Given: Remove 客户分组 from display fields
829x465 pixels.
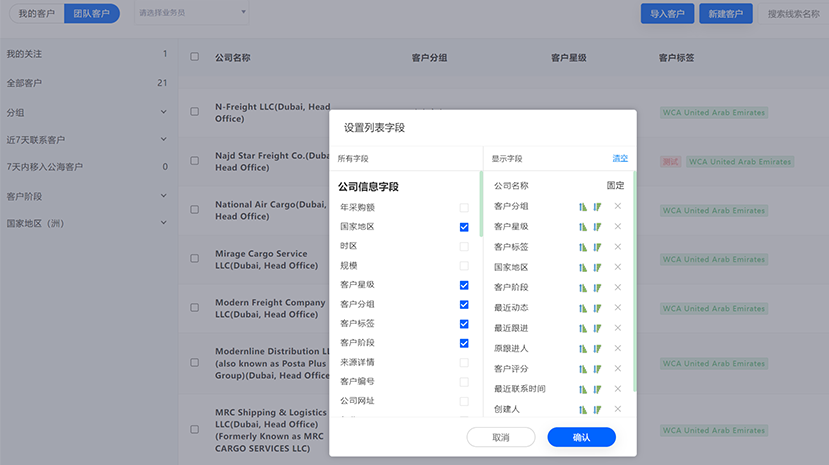Looking at the screenshot, I should [618, 206].
